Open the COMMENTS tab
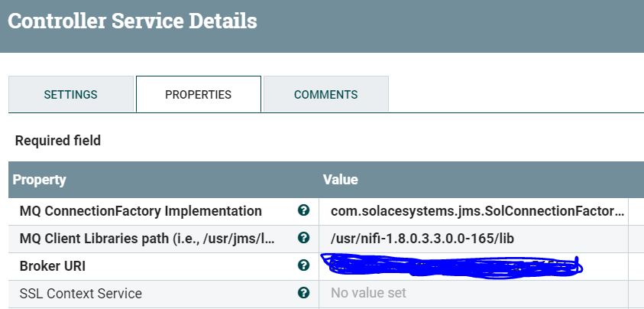644x309 pixels. [325, 95]
